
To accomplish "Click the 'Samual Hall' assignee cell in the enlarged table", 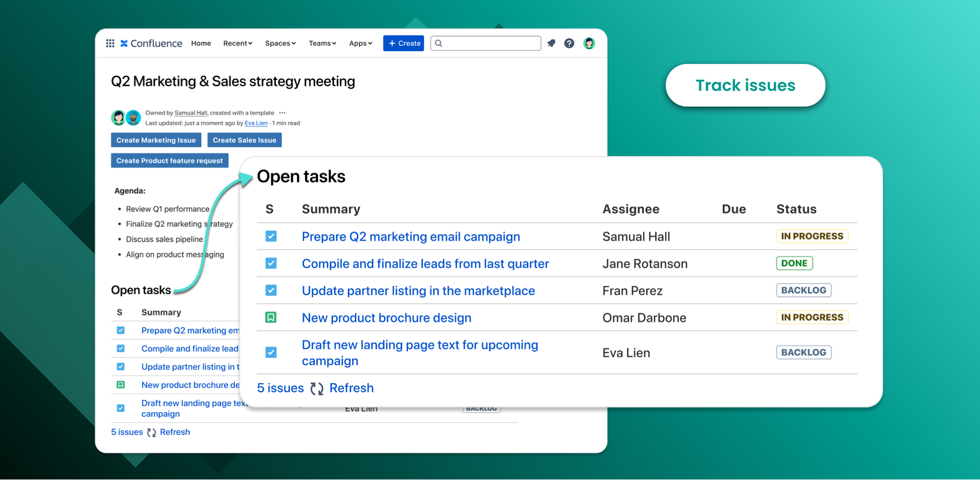I will (636, 237).
